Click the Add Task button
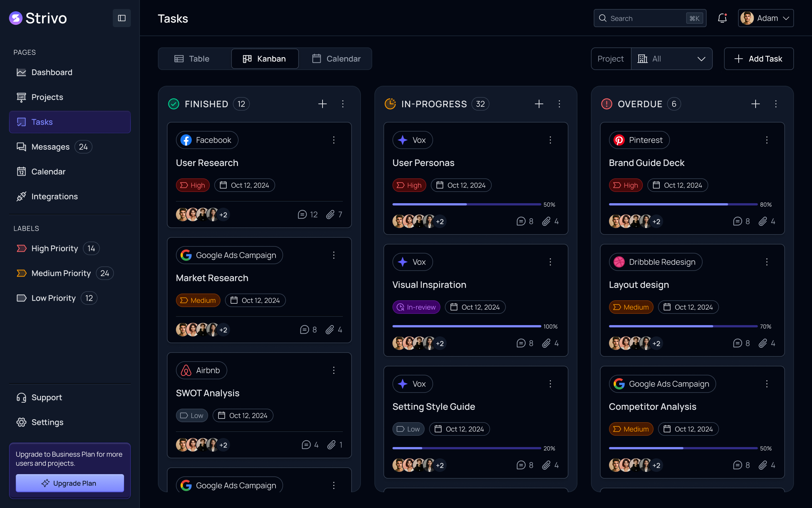812x508 pixels. 759,59
